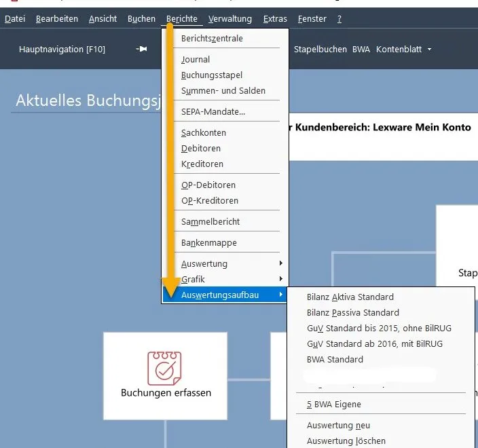Choose Journal from the Berichte menu
Image resolution: width=478 pixels, height=448 pixels.
(x=196, y=60)
